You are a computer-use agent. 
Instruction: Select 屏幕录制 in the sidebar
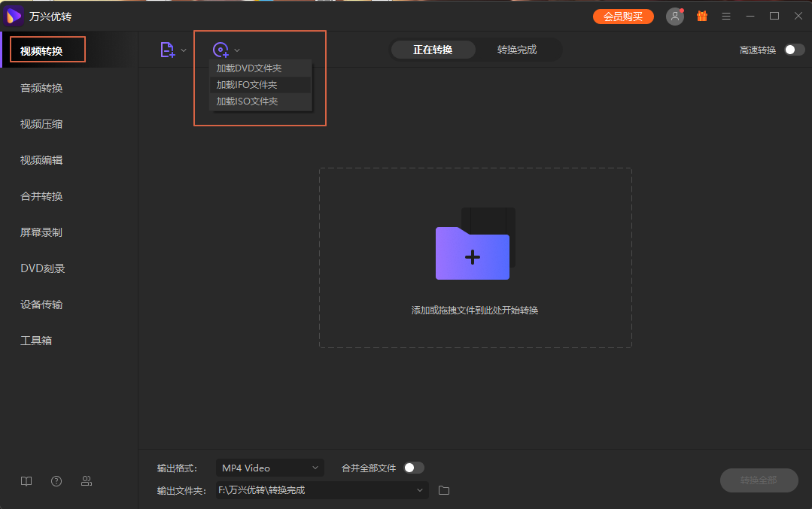tap(40, 232)
